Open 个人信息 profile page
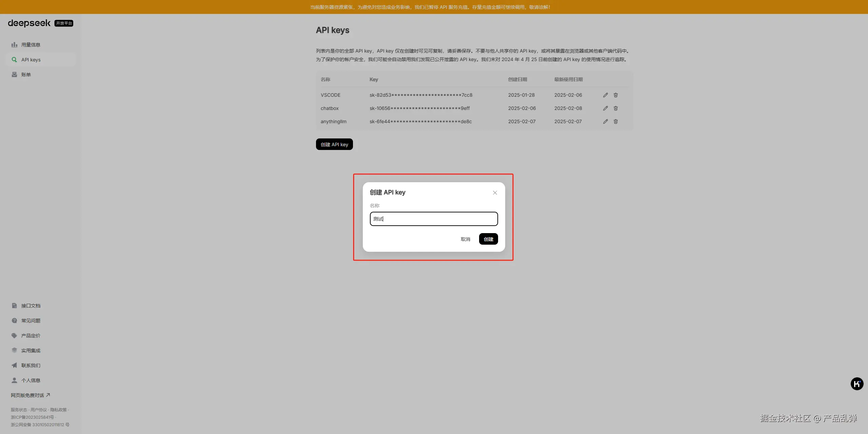The image size is (868, 434). pos(31,380)
